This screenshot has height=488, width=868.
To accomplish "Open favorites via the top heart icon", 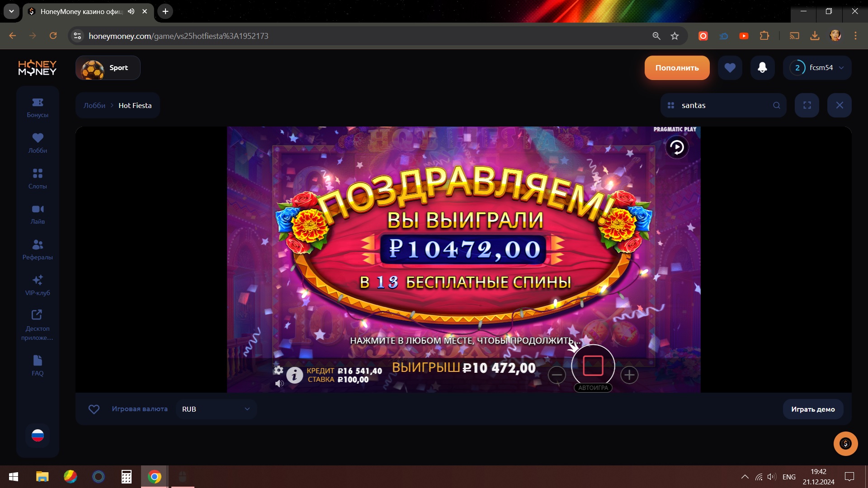I will 730,68.
